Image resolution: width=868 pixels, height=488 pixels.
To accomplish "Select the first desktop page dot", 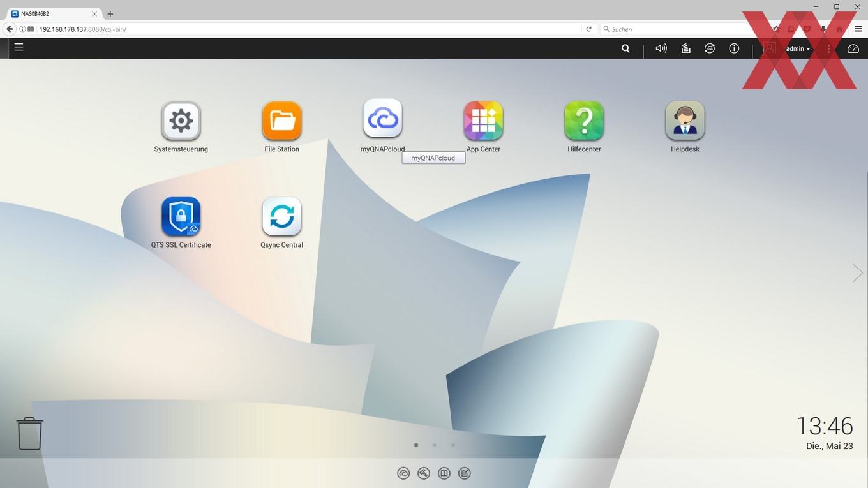I will (416, 445).
